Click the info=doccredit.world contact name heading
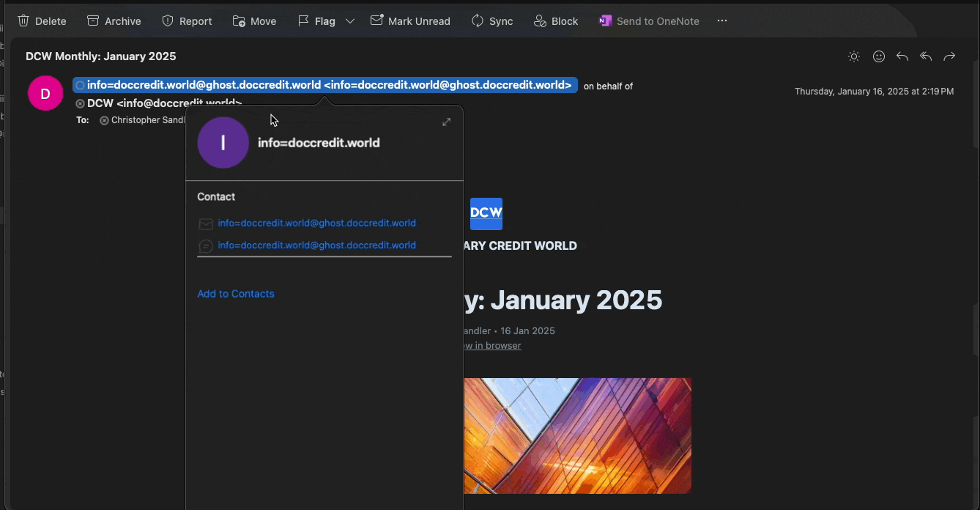This screenshot has height=510, width=980. coord(319,143)
